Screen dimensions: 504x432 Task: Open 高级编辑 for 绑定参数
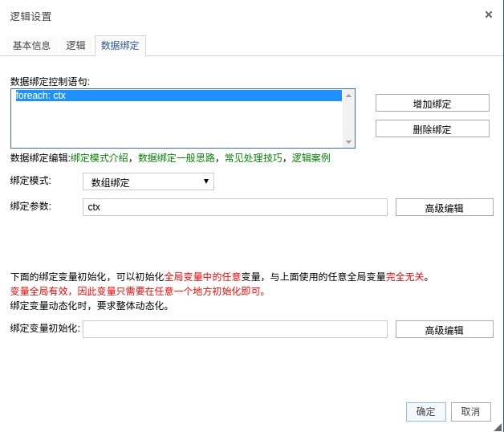click(x=444, y=208)
